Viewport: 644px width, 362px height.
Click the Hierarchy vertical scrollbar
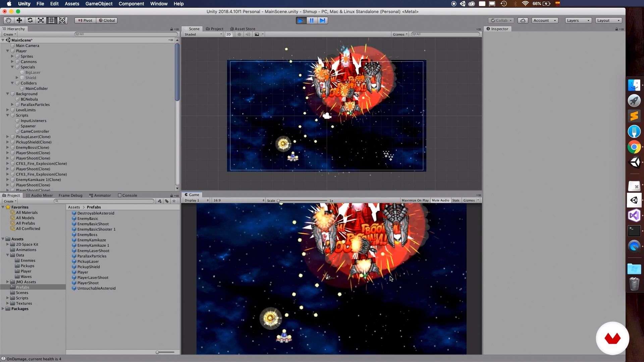[x=177, y=72]
